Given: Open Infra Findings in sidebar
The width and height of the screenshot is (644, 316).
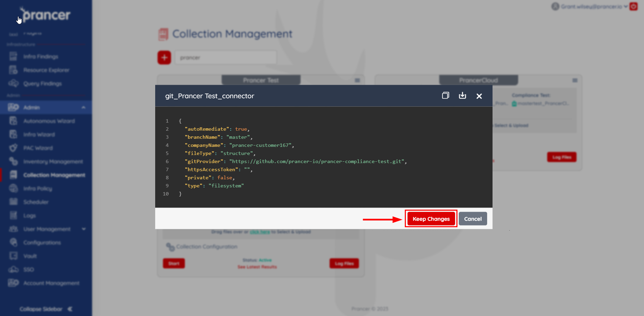Looking at the screenshot, I should point(41,57).
